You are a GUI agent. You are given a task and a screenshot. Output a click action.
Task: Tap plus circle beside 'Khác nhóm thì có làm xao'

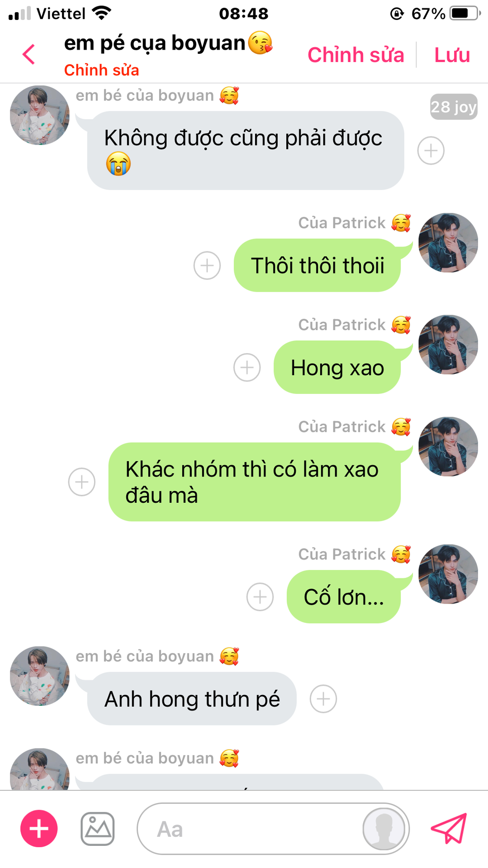tap(82, 482)
